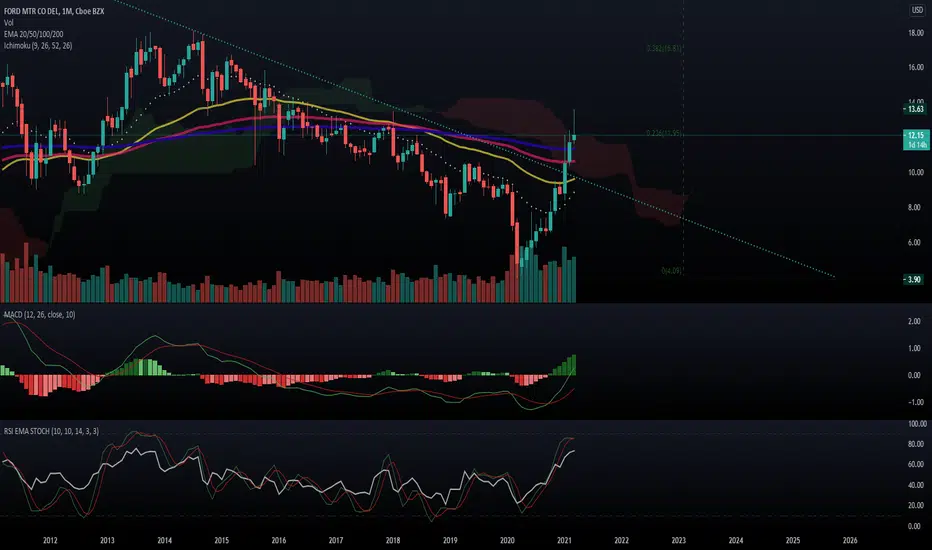932x550 pixels.
Task: Click 2018 on the time axis
Action: tap(393, 540)
